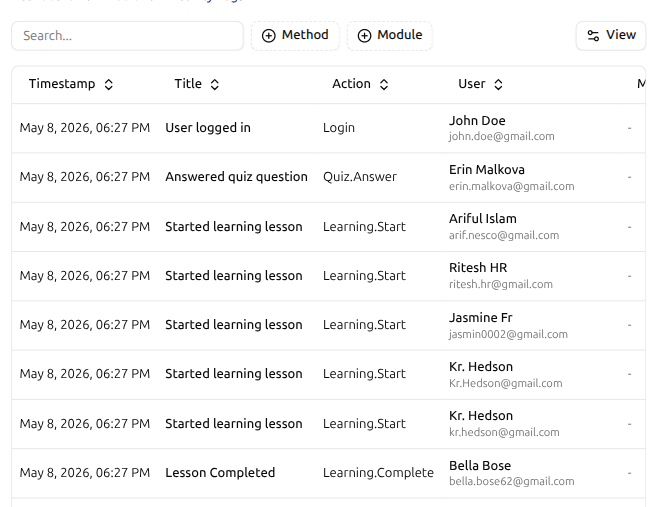
Task: Click the Action column header label
Action: (351, 84)
